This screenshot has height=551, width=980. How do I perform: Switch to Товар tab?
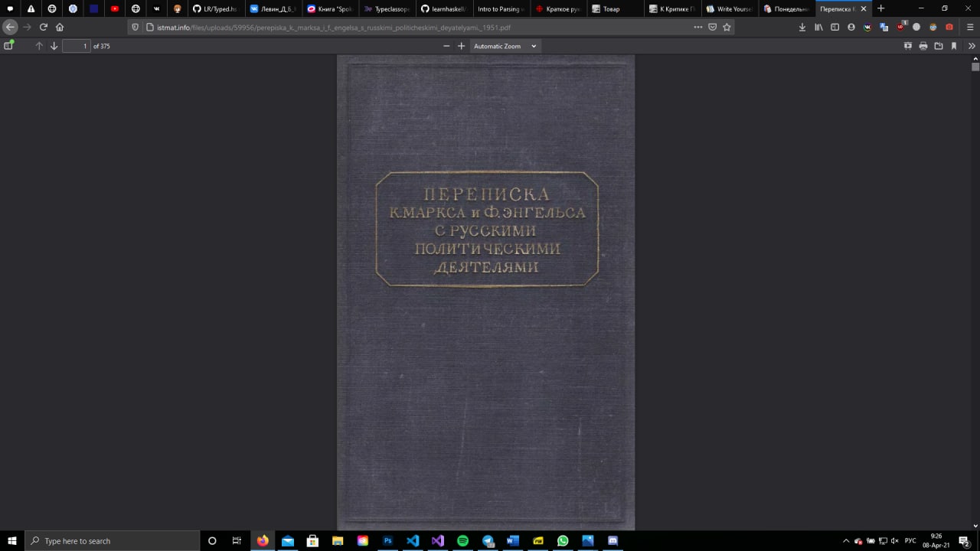615,9
